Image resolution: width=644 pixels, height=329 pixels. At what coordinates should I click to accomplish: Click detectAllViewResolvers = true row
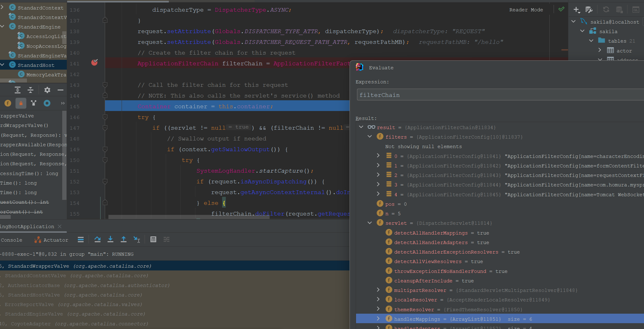500,261
